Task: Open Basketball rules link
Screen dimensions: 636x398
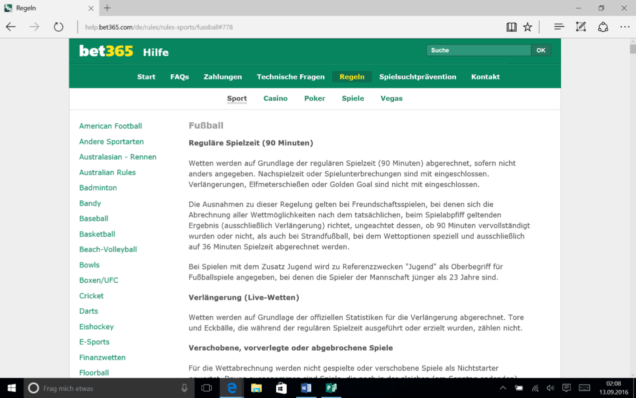Action: point(97,234)
